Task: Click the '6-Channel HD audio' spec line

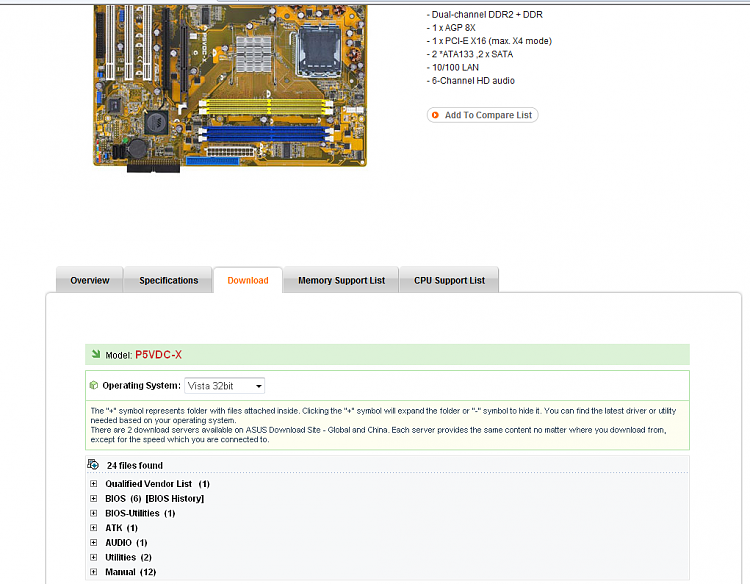Action: (471, 80)
